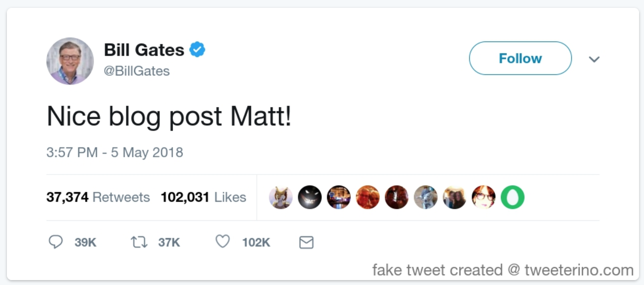Click the envelope direct message icon
This screenshot has height=285, width=644.
pos(306,243)
